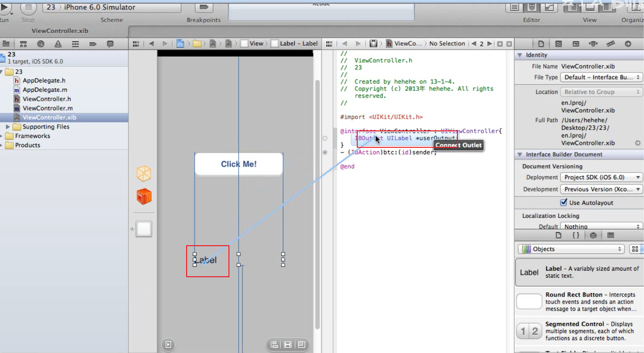Open the Breakpoint navigator icon
644x353 pixels.
tap(93, 44)
